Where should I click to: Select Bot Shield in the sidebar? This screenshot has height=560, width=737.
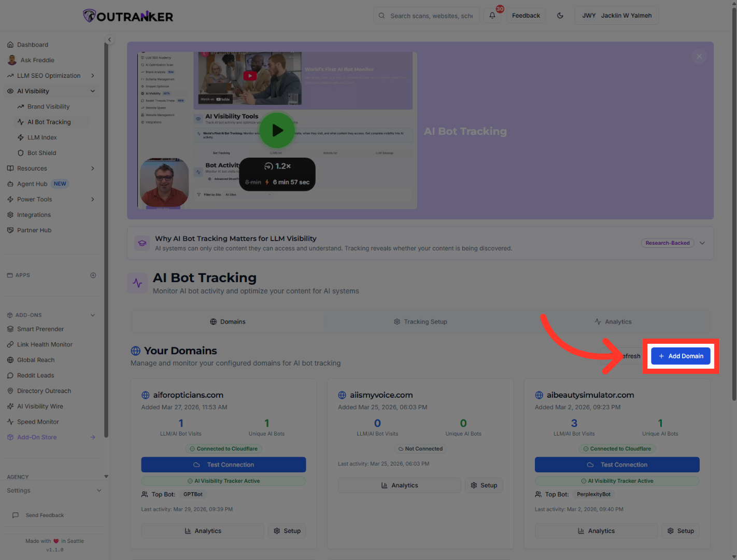41,152
